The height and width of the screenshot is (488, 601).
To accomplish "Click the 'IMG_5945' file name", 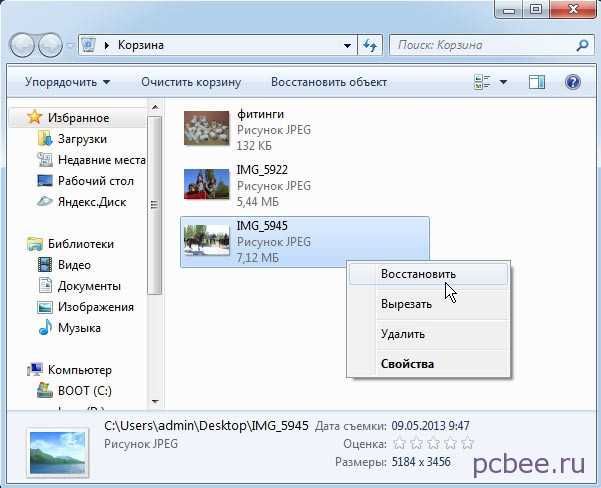I will coord(262,225).
